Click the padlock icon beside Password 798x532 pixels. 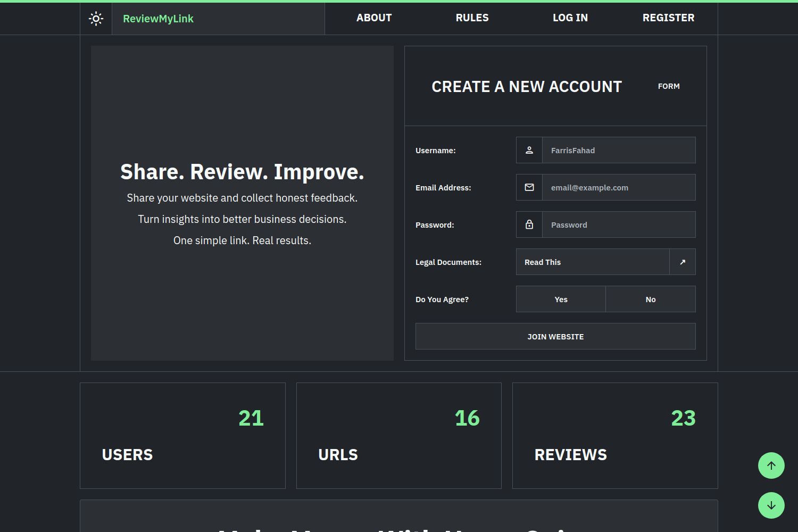529,225
